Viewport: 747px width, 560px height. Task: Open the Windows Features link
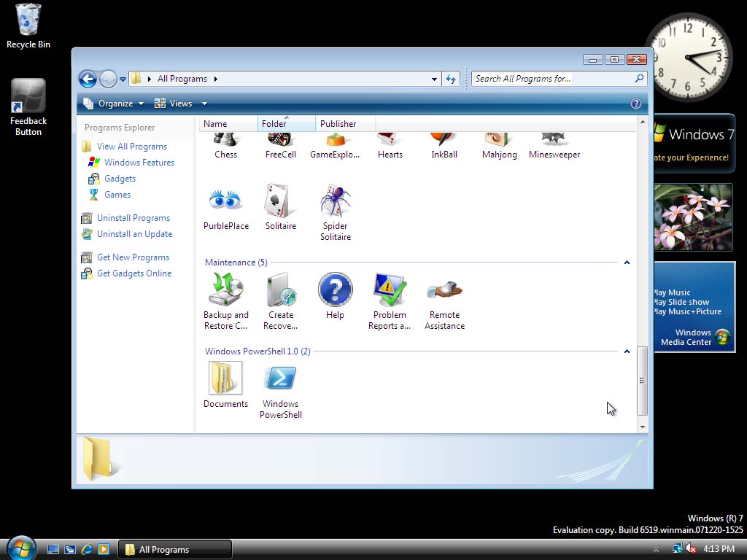tap(139, 163)
